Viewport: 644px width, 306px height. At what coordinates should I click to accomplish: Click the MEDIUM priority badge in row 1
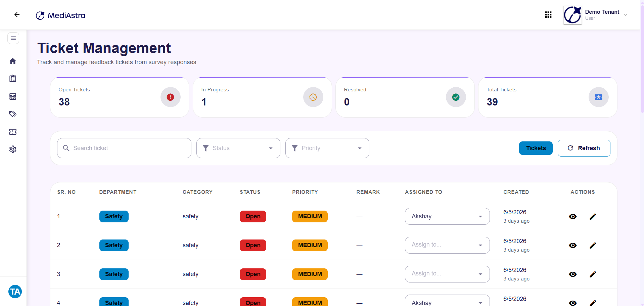(310, 216)
